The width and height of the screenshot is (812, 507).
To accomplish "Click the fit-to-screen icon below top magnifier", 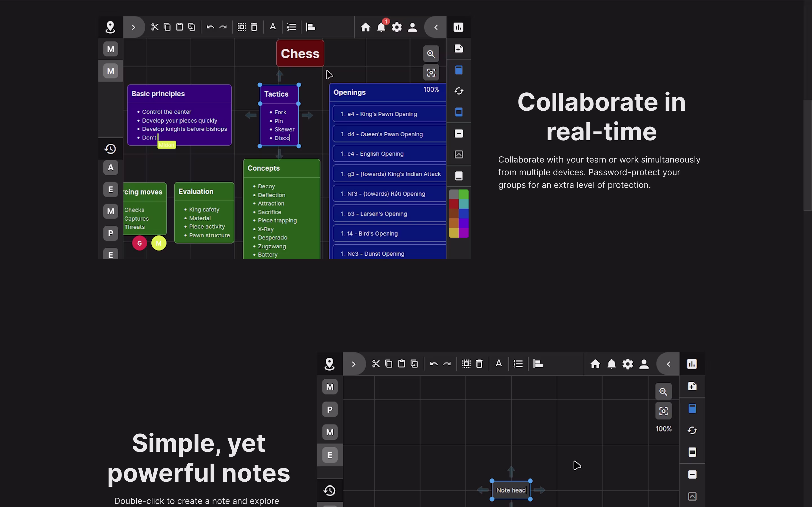I will tap(431, 72).
